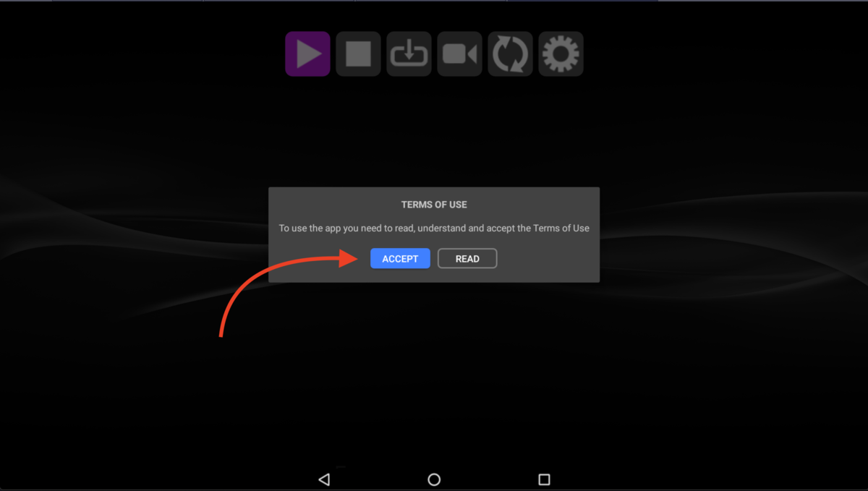Click the TERMS OF USE heading
The width and height of the screenshot is (868, 491).
point(434,205)
